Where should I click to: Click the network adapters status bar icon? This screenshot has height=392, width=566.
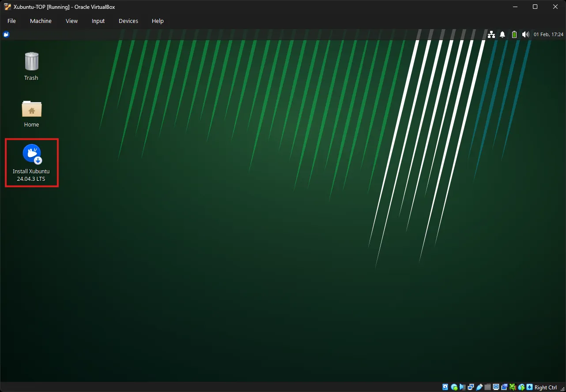pyautogui.click(x=470, y=387)
